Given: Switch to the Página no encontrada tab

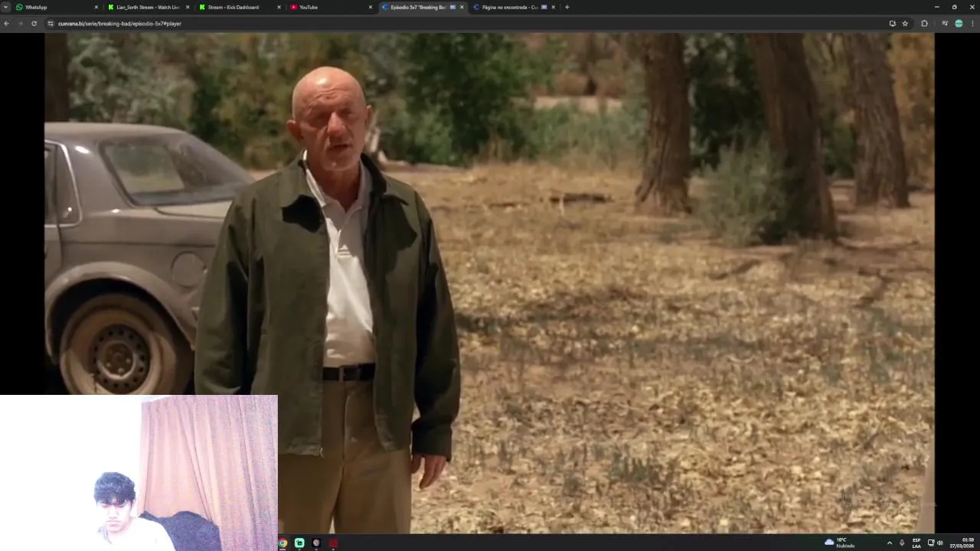Looking at the screenshot, I should pos(514,7).
